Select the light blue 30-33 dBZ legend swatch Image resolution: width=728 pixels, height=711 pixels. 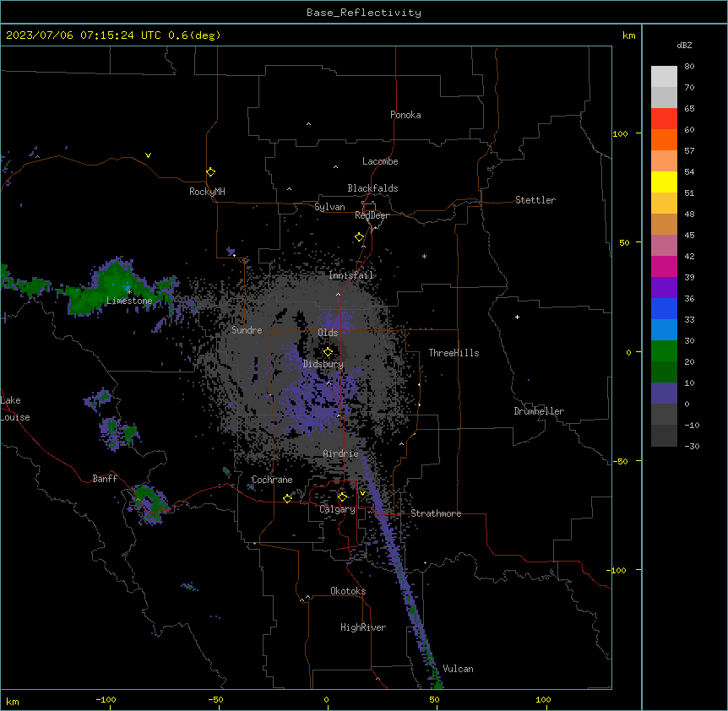click(664, 330)
